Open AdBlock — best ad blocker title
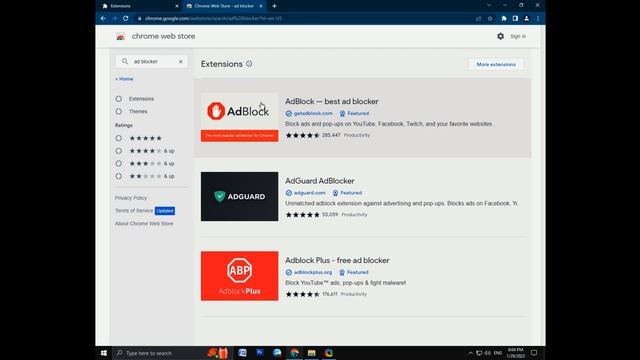This screenshot has height=360, width=640. [x=332, y=102]
